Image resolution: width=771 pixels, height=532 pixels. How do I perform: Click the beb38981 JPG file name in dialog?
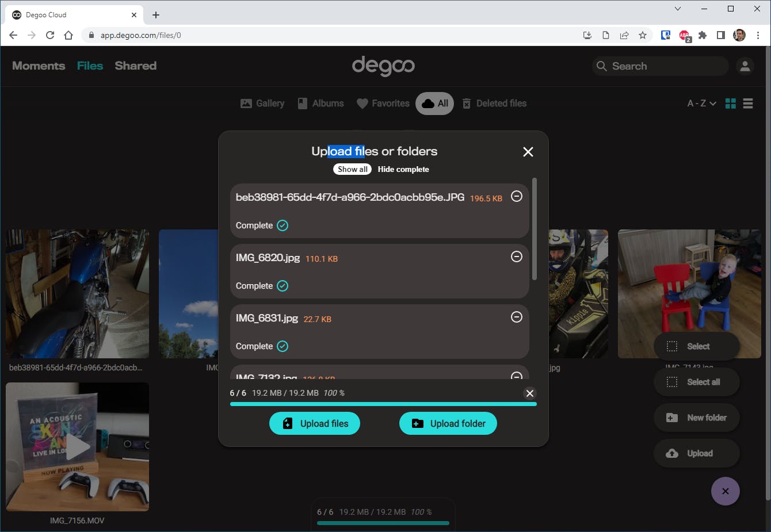[350, 197]
